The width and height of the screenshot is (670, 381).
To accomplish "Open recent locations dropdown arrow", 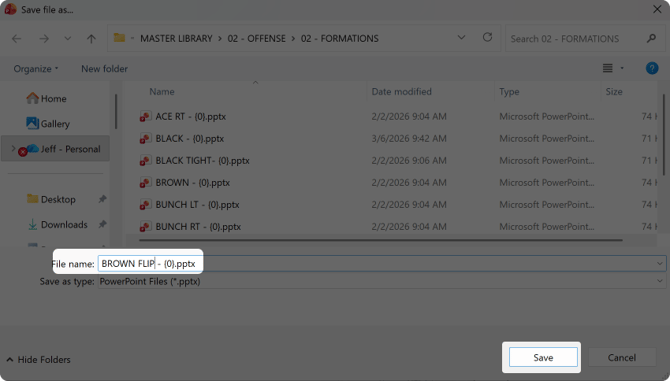I will coord(68,38).
